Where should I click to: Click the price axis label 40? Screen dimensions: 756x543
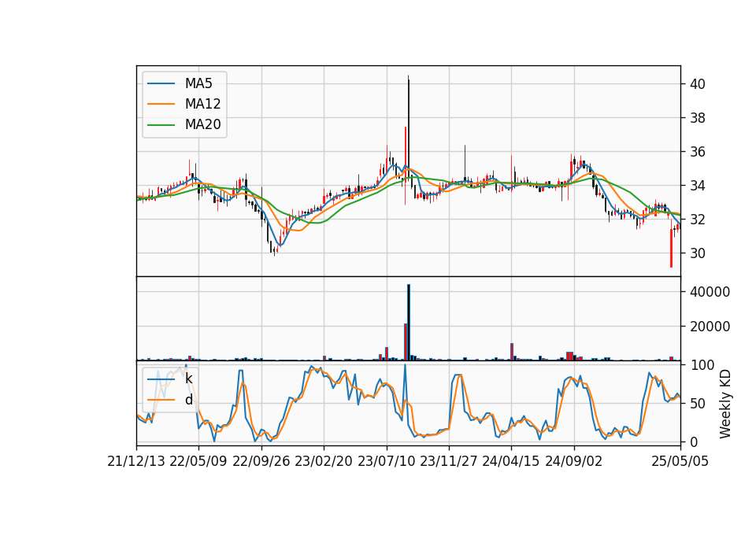pyautogui.click(x=697, y=84)
